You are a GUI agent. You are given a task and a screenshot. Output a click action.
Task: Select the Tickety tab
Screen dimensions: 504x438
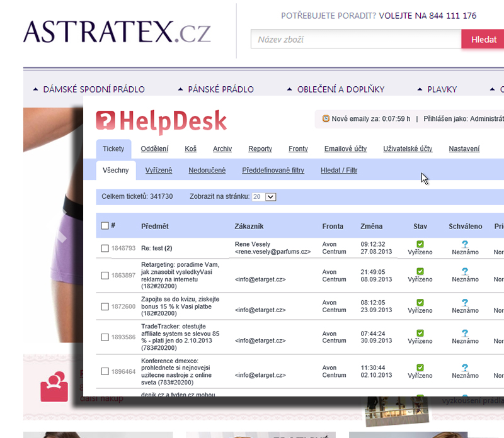click(x=113, y=149)
